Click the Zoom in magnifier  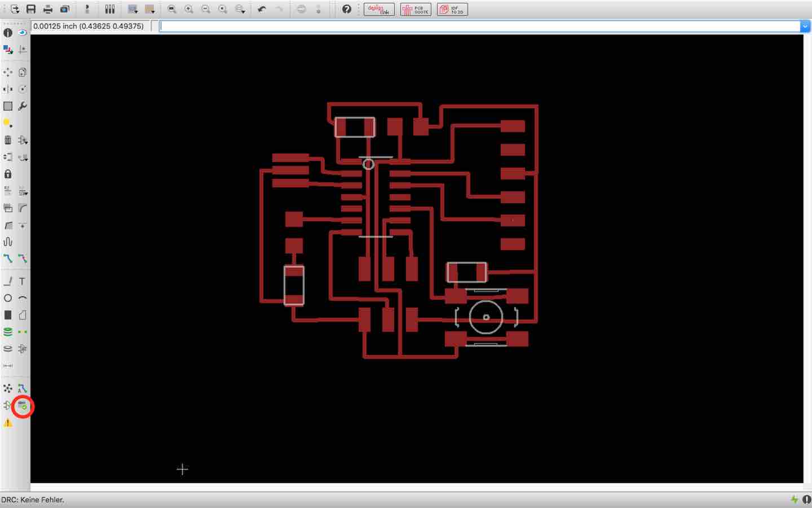[x=189, y=9]
